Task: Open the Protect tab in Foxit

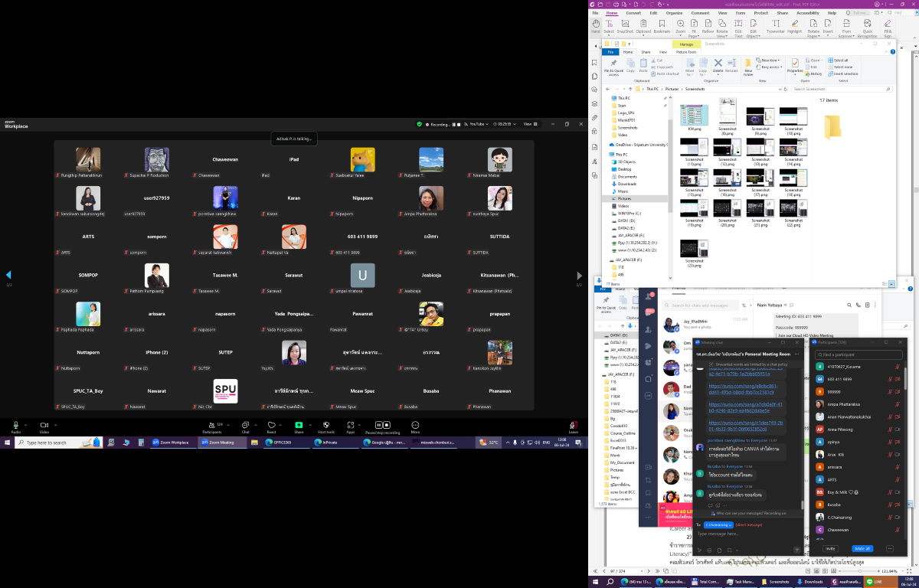Action: 760,13
